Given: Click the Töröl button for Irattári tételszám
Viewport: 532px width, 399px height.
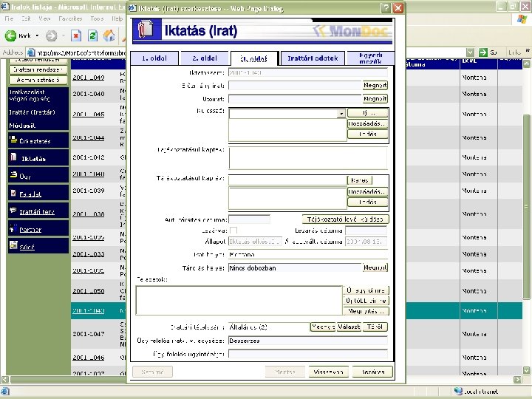Looking at the screenshot, I should [375, 327].
